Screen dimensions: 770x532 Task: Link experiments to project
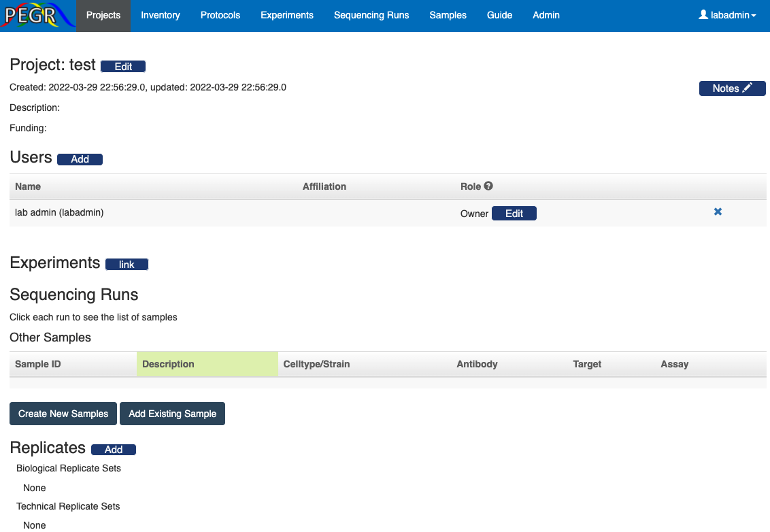[x=127, y=264]
